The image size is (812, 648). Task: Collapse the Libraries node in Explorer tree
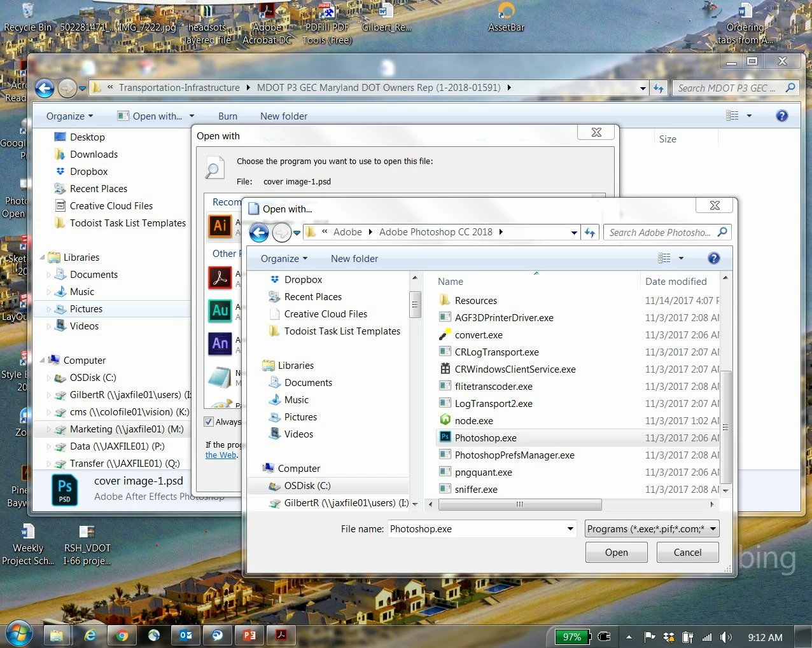click(x=43, y=258)
